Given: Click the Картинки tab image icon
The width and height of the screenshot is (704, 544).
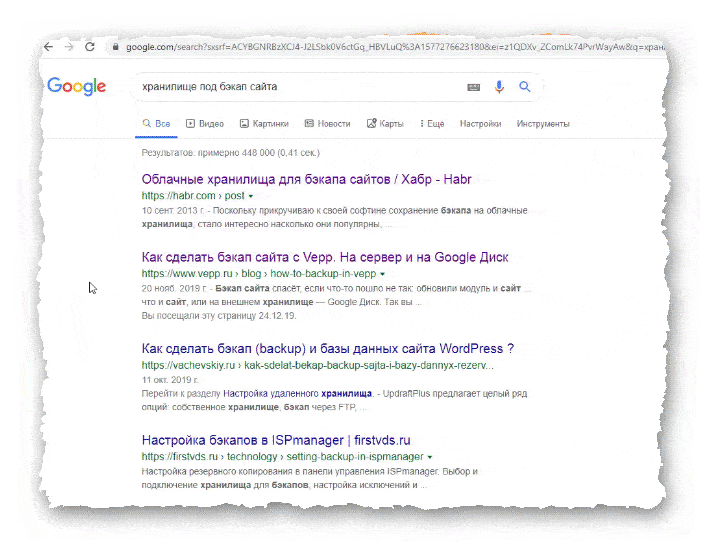Looking at the screenshot, I should (x=244, y=123).
